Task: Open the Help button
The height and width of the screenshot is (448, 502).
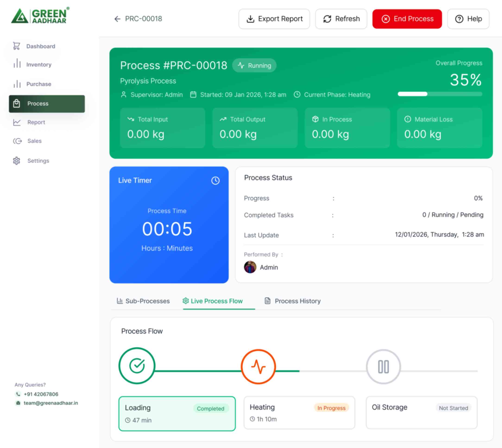Action: [468, 19]
